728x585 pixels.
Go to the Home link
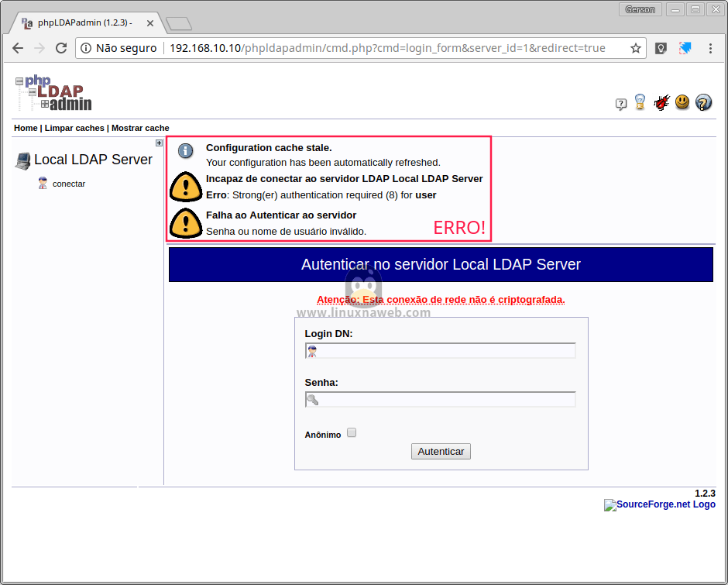click(x=26, y=128)
